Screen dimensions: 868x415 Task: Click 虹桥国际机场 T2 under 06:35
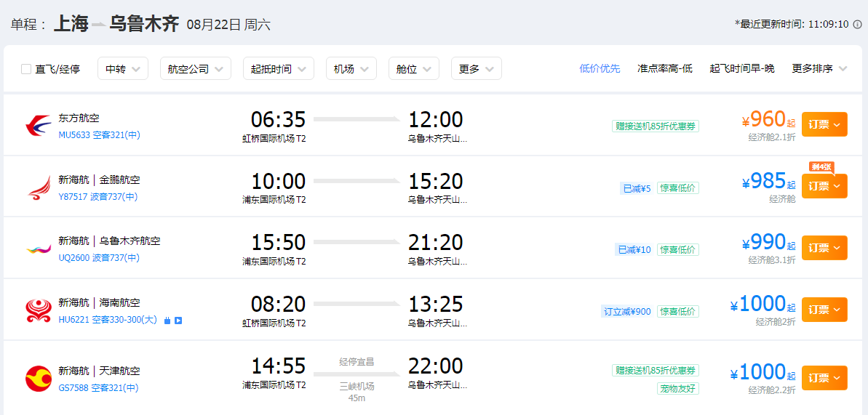(274, 138)
